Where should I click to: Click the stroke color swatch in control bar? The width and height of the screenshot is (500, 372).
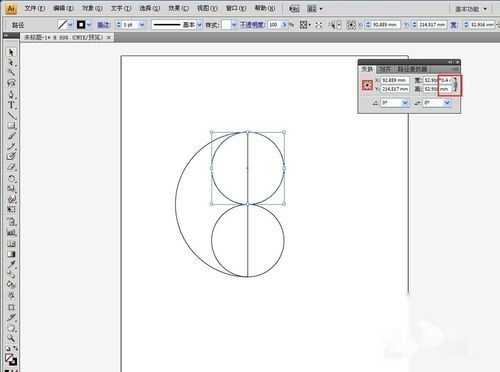81,25
